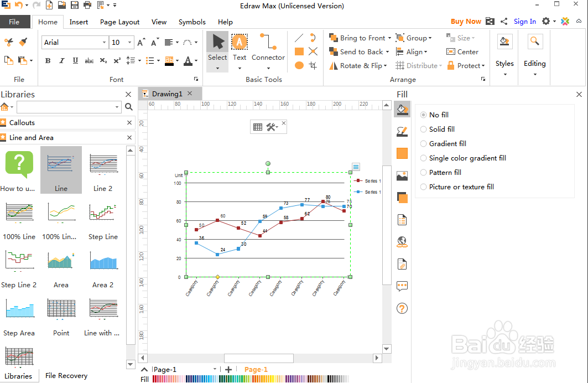Switch to the View ribbon tab
588x383 pixels.
[x=159, y=22]
